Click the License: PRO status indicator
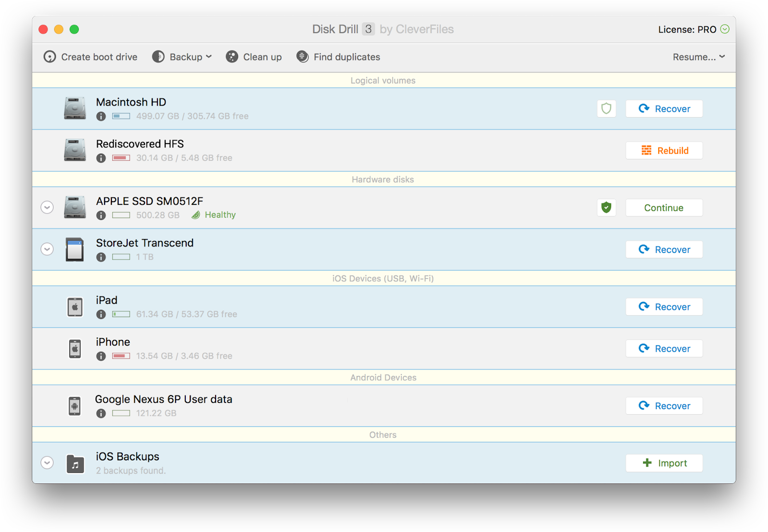The width and height of the screenshot is (768, 532). pyautogui.click(x=694, y=30)
